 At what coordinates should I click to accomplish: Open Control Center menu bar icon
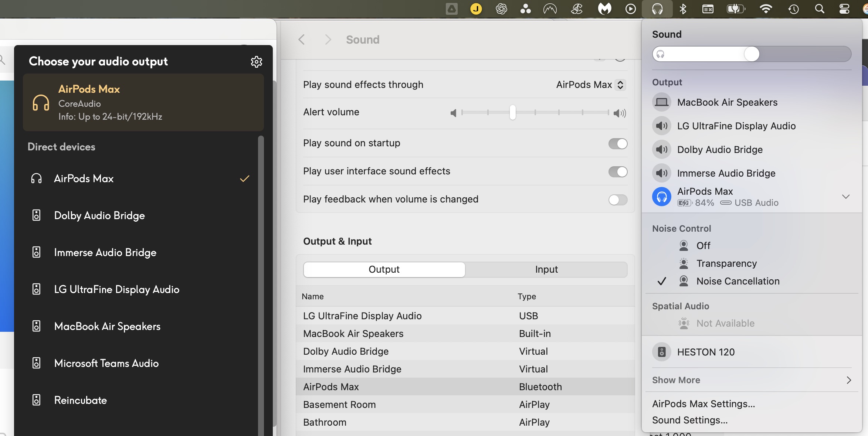(x=844, y=9)
